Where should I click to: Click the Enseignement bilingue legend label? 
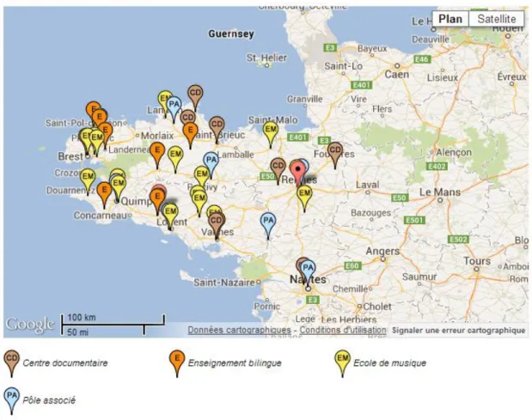235,363
